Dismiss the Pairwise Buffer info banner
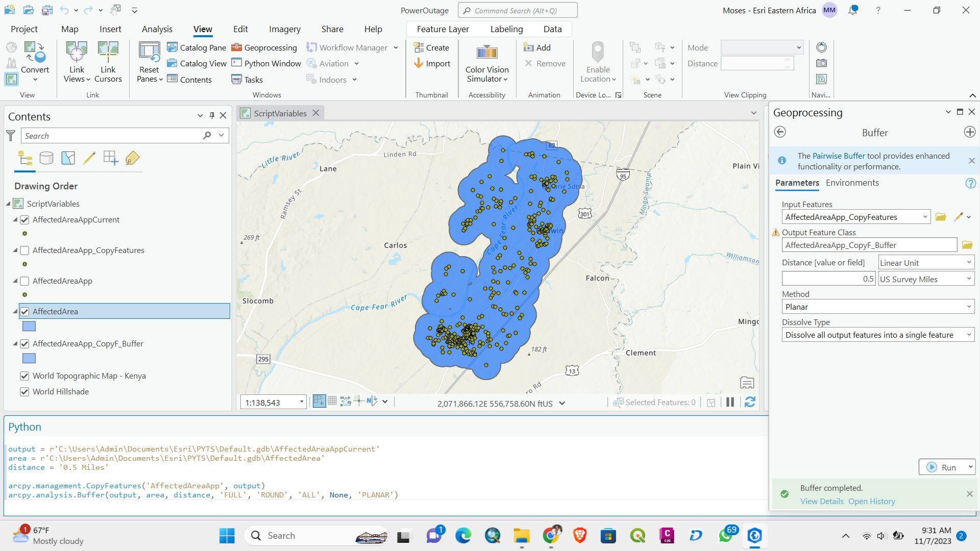980x551 pixels. tap(971, 161)
